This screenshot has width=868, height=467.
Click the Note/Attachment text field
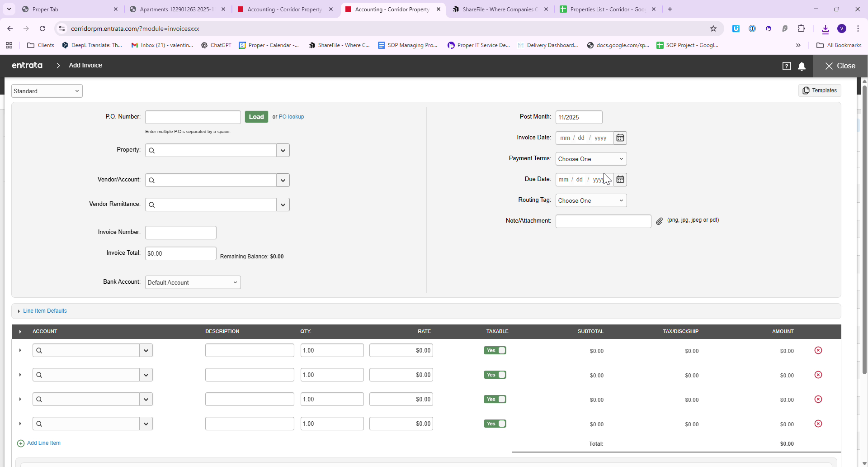[x=604, y=221]
